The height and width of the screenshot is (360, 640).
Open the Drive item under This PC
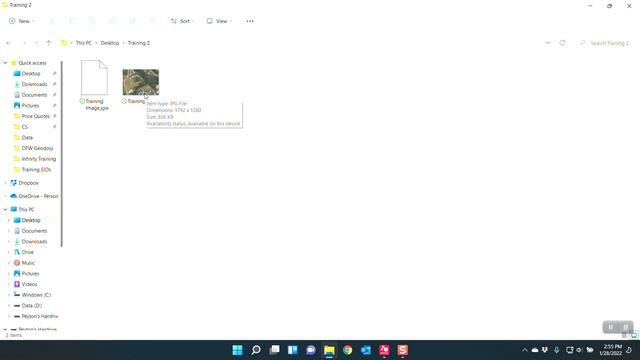27,252
